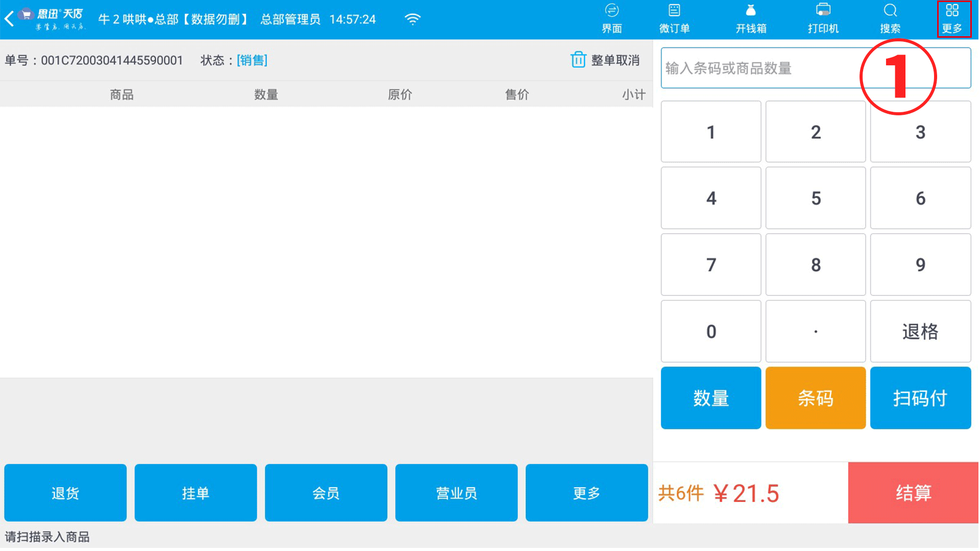This screenshot has width=980, height=551.
Task: Start scan payment with 扫码付
Action: (920, 398)
